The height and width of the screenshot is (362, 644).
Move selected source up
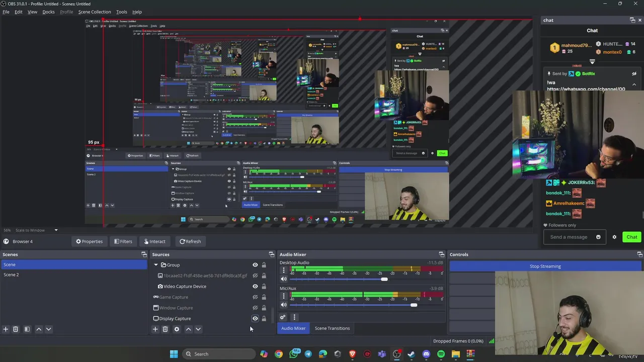tap(188, 329)
